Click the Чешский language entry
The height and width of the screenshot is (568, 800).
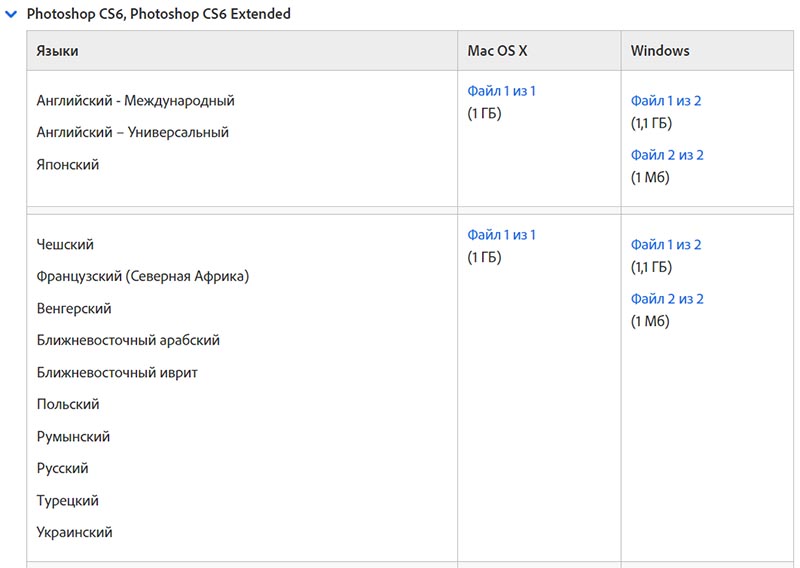[x=65, y=244]
